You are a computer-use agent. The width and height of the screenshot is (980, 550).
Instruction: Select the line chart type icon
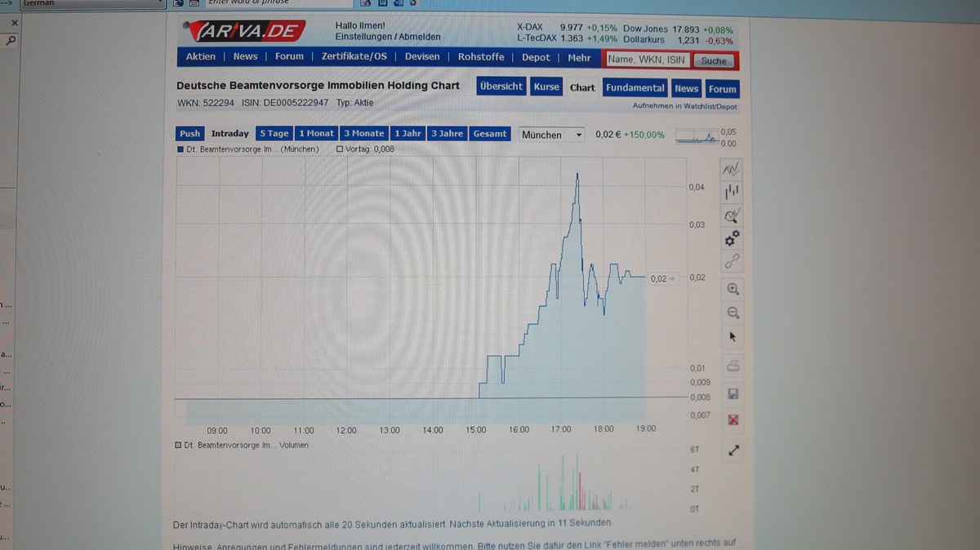point(731,170)
